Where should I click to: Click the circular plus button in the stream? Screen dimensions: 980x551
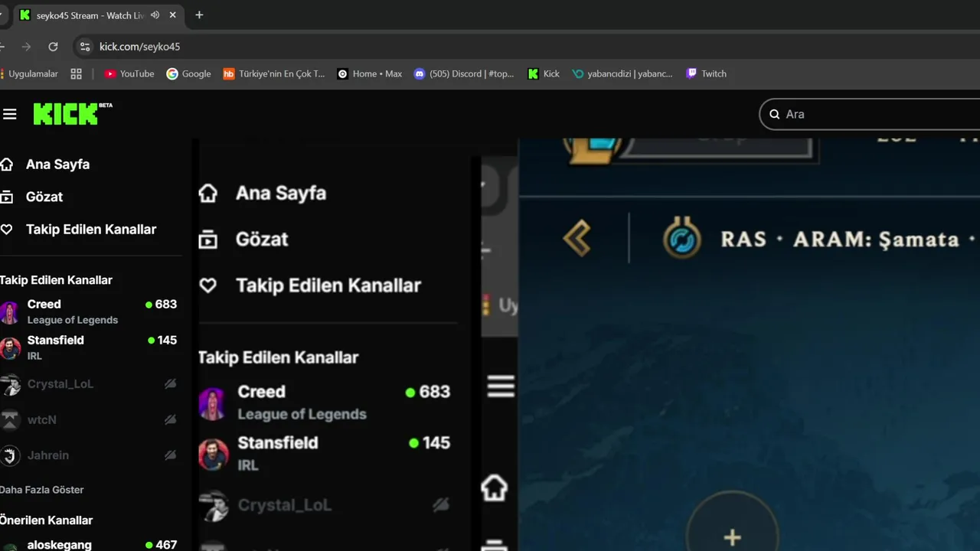733,537
